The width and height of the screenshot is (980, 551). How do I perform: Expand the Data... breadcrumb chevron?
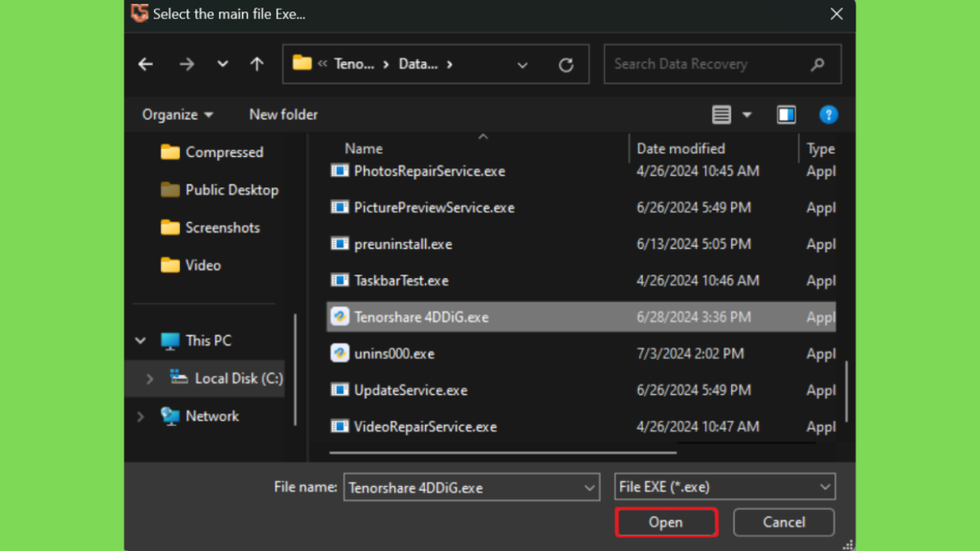(450, 64)
